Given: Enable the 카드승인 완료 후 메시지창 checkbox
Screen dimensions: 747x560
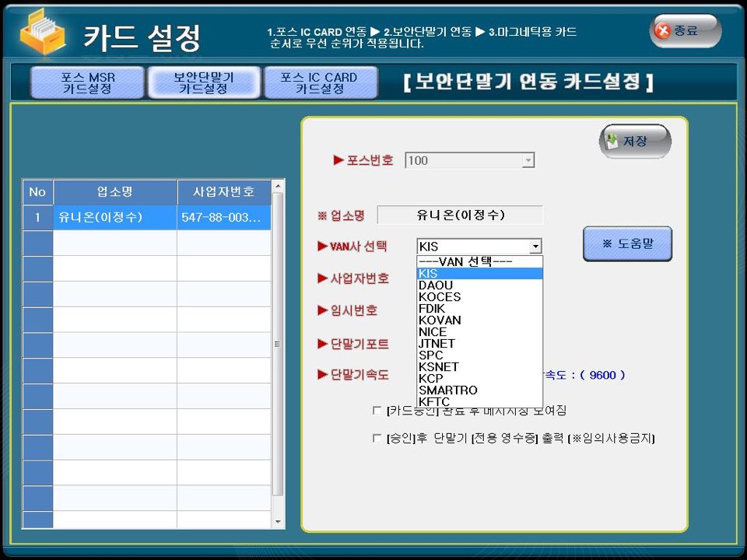Looking at the screenshot, I should (377, 410).
